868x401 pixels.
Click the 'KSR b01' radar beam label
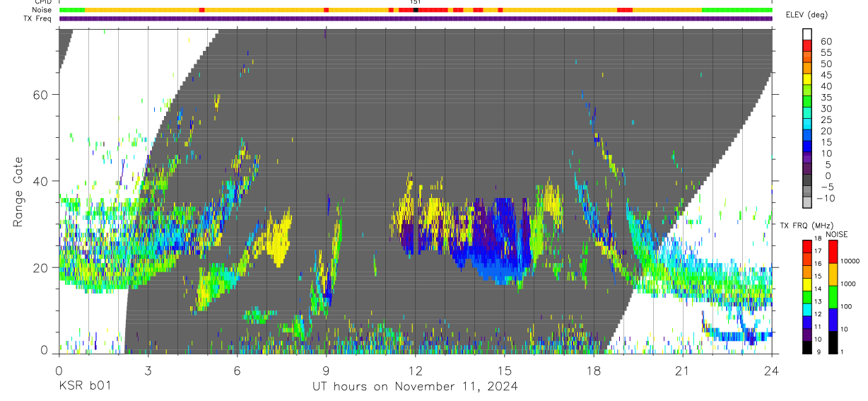pos(84,386)
